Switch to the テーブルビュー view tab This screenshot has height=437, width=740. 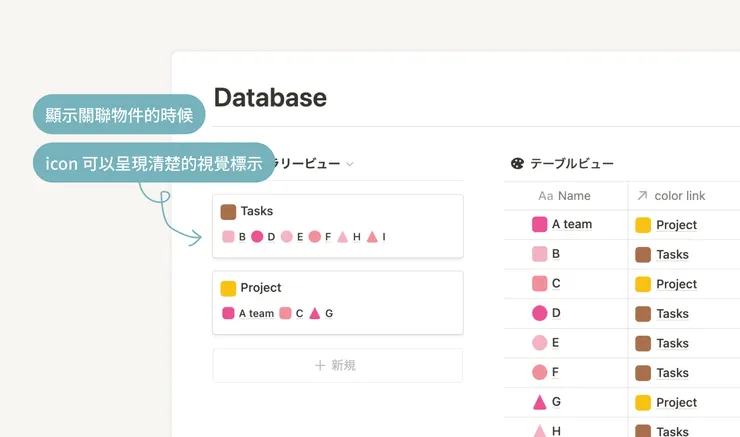coord(571,163)
